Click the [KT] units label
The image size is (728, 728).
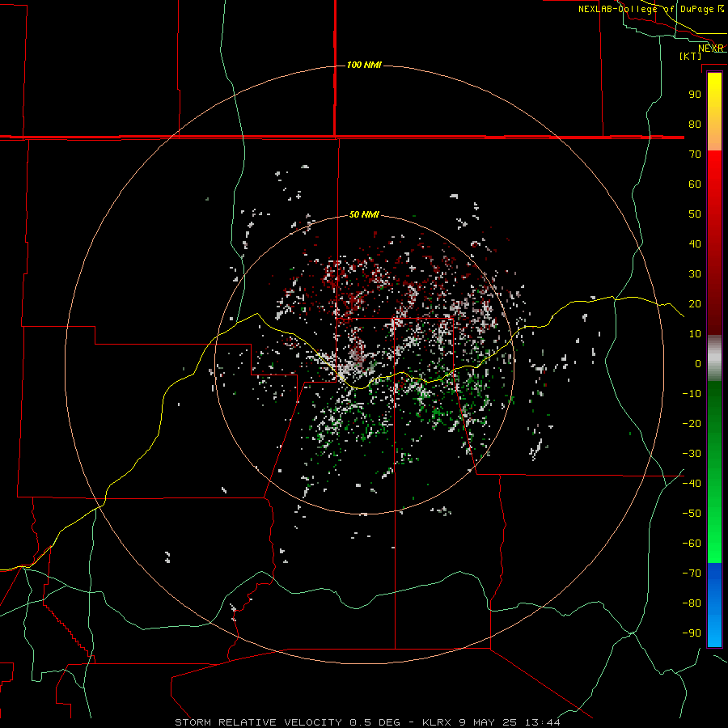tap(691, 56)
